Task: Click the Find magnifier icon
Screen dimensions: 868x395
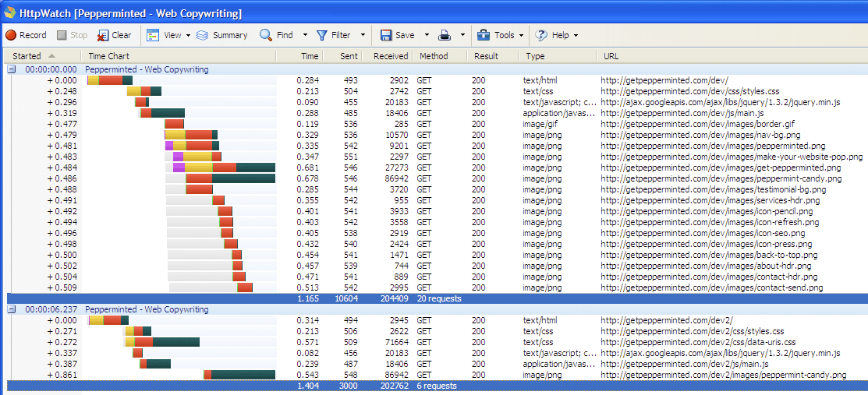Action: pos(266,35)
